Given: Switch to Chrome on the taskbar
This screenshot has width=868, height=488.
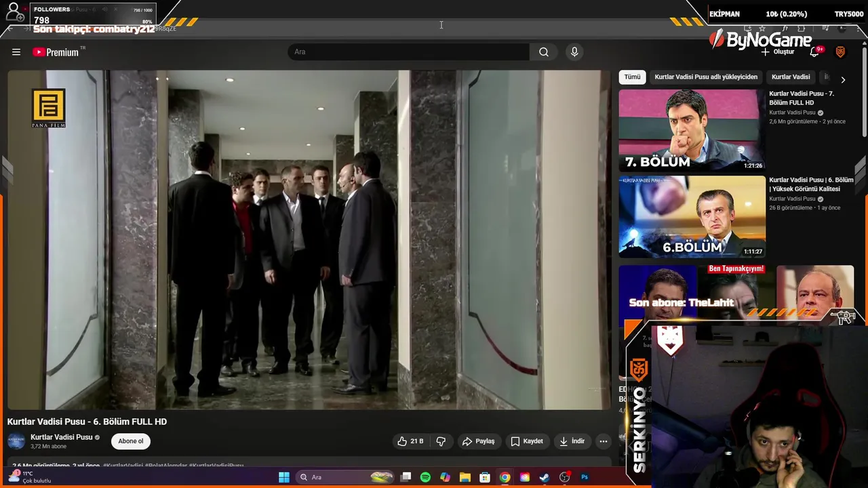Looking at the screenshot, I should point(505,477).
